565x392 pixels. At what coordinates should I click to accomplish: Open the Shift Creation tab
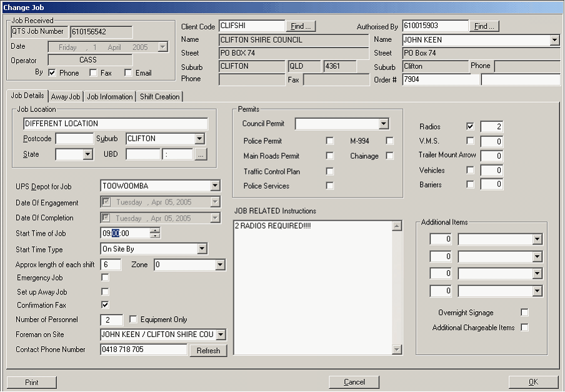pyautogui.click(x=159, y=97)
